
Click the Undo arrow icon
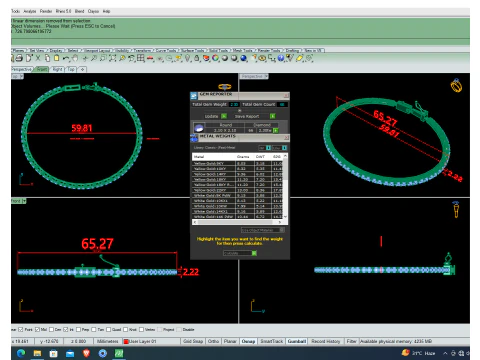66,58
